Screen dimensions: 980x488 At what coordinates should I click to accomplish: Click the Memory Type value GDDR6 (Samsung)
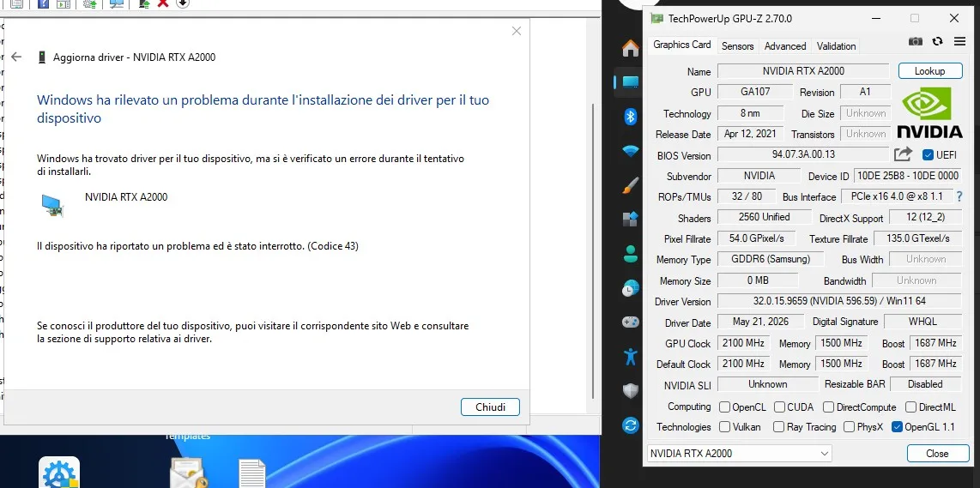click(x=770, y=259)
